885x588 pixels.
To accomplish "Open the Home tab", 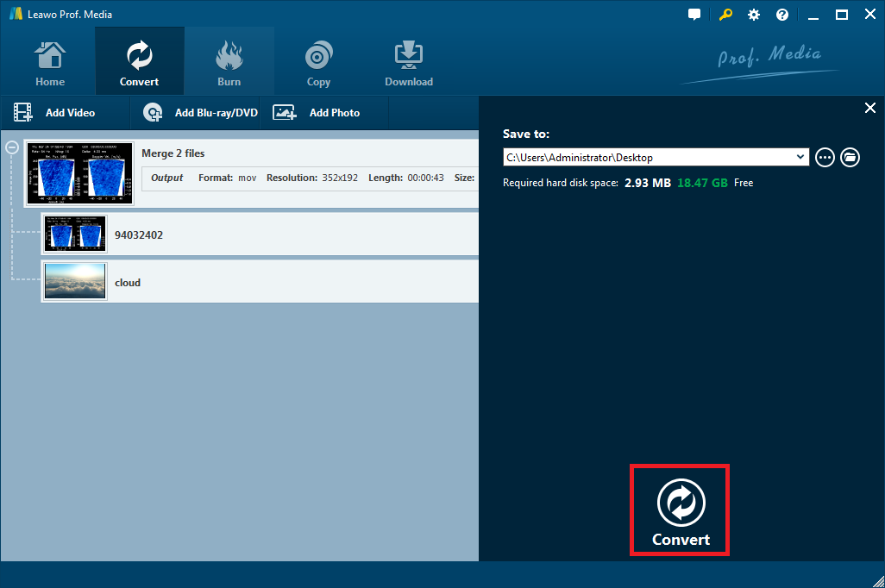I will point(50,65).
